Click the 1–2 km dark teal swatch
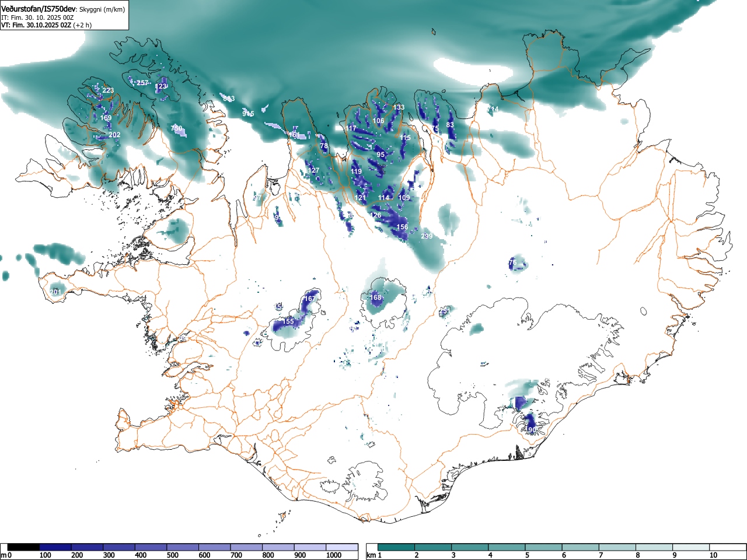Screen dimensions: 747x560 [x=396, y=547]
